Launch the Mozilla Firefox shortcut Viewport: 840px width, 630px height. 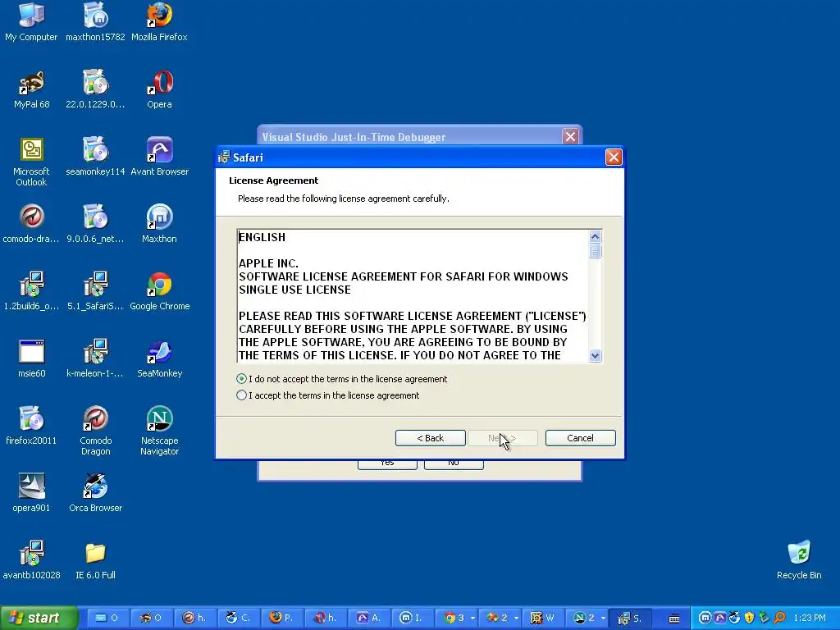(x=159, y=22)
